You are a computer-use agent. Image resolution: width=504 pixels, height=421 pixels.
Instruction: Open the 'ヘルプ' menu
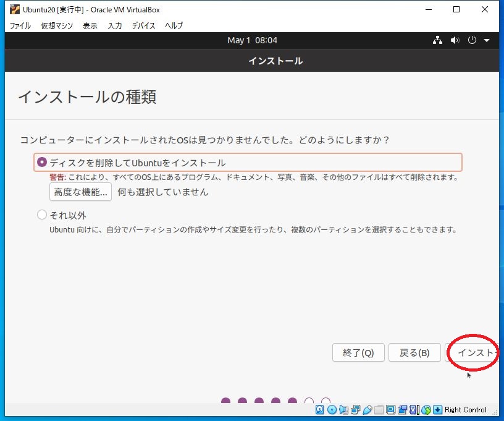tap(174, 25)
